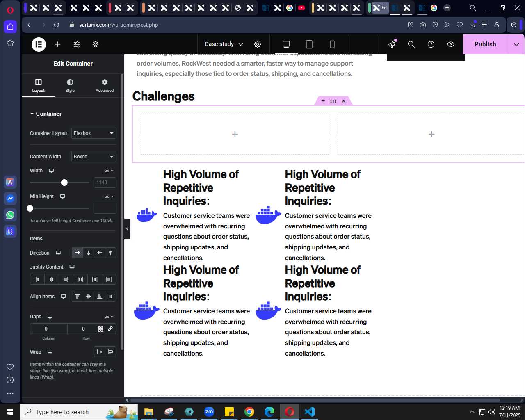Delete container with the handle X

tap(344, 101)
